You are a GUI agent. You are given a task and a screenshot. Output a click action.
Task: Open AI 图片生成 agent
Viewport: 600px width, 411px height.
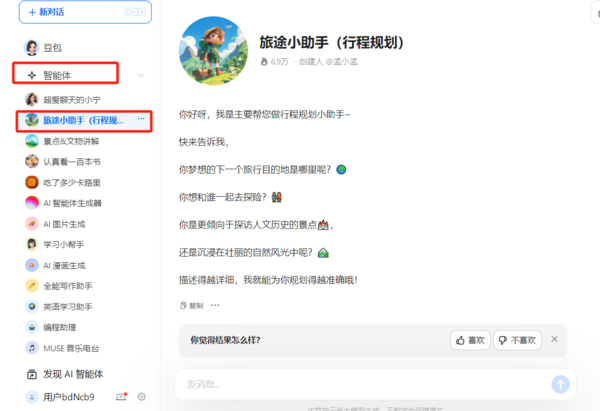click(x=64, y=224)
